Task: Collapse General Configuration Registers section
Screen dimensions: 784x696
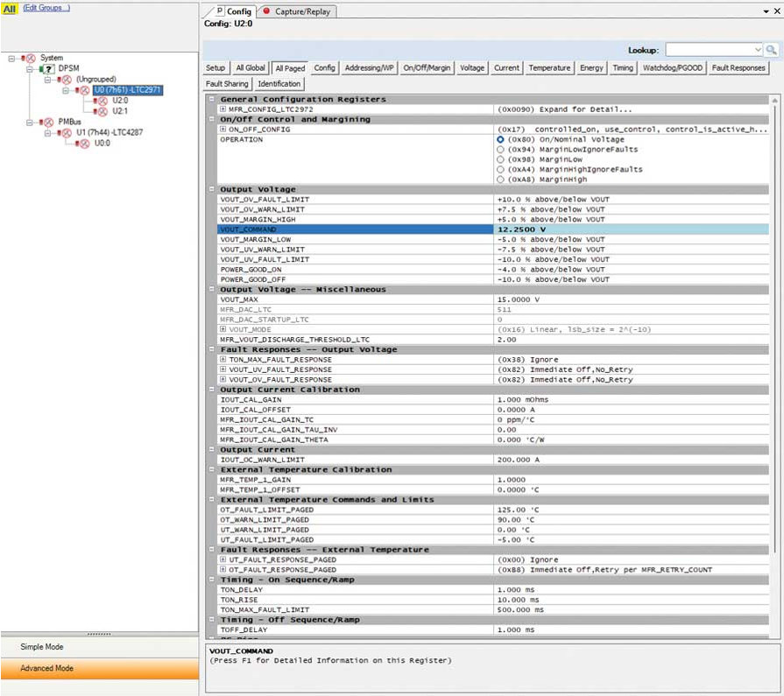Action: point(212,100)
